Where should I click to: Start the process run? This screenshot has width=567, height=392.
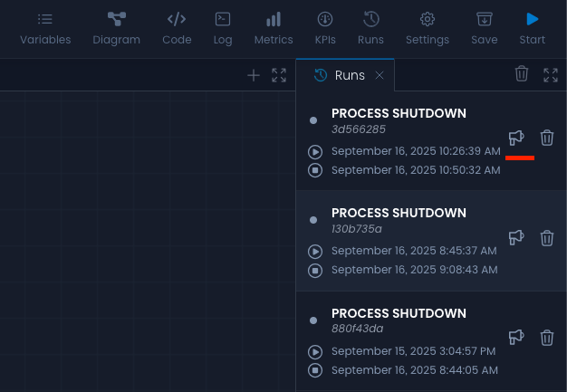pos(533,28)
